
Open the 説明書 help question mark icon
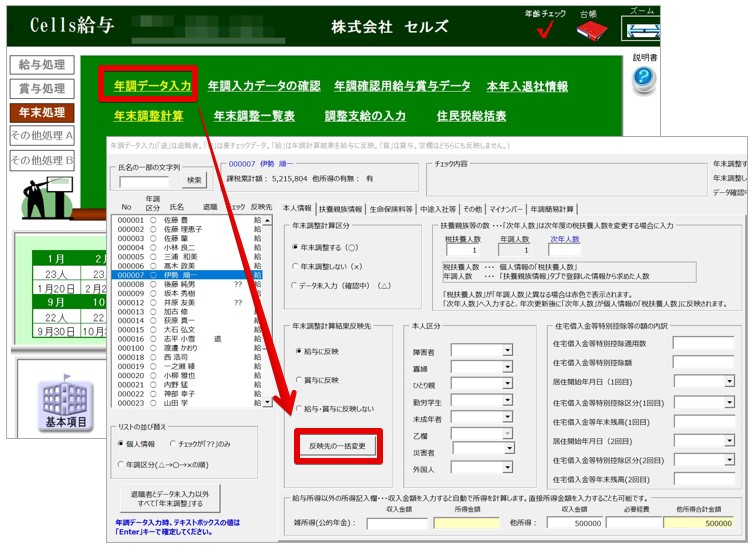click(644, 77)
